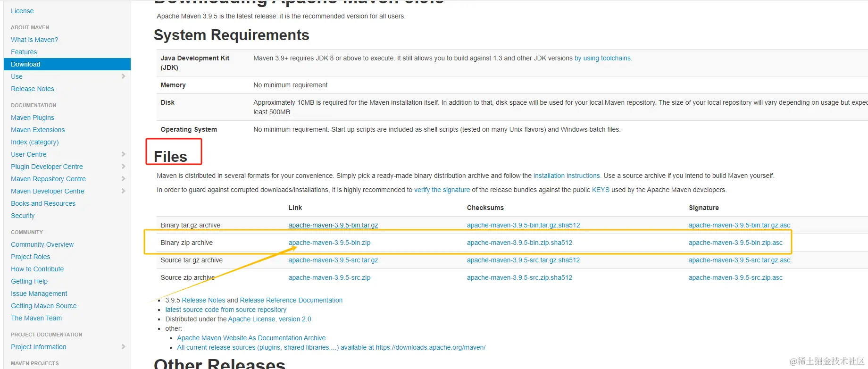
Task: Download apache-maven-3.9.5-bin.tar.gz
Action: click(333, 225)
